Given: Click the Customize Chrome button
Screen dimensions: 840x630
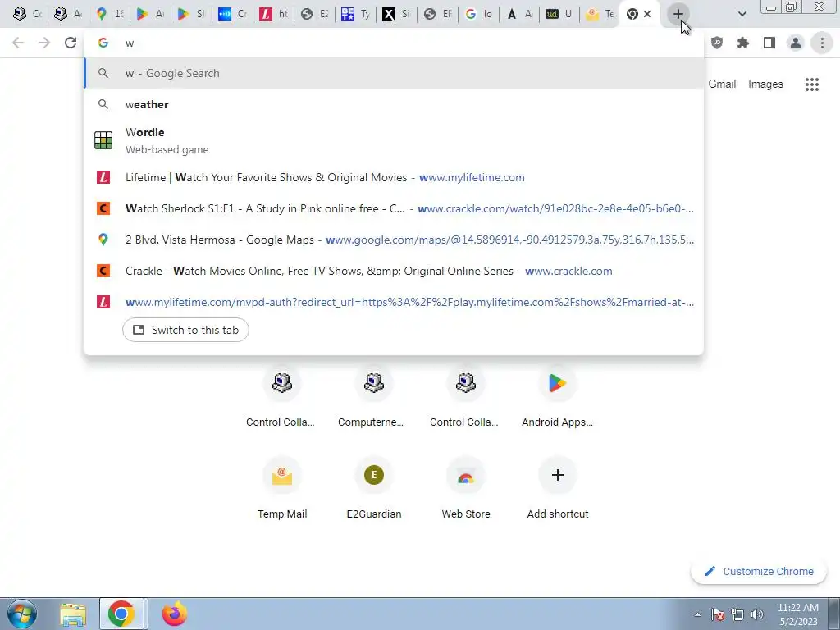Looking at the screenshot, I should pyautogui.click(x=759, y=571).
